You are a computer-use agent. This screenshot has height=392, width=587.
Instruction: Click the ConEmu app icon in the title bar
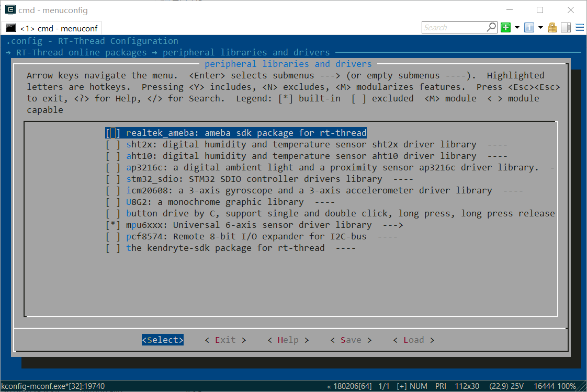(10, 10)
